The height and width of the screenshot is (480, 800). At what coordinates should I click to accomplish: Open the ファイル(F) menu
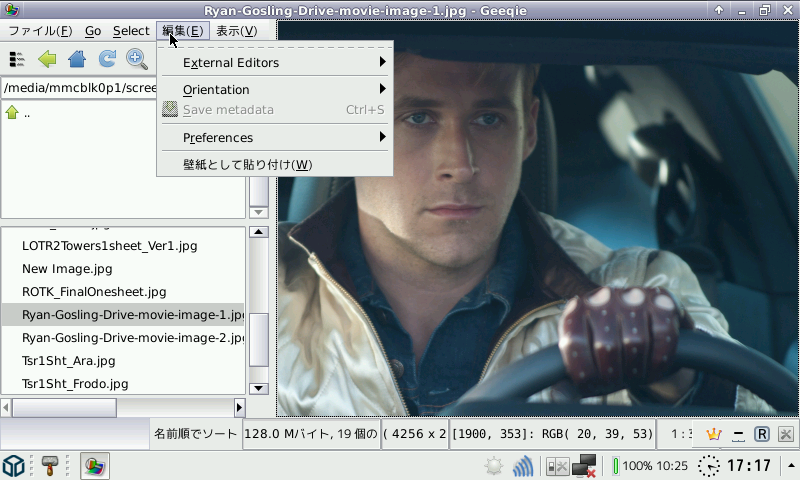(x=40, y=31)
